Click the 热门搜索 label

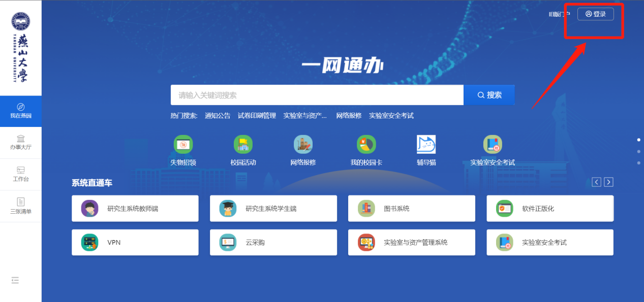184,116
